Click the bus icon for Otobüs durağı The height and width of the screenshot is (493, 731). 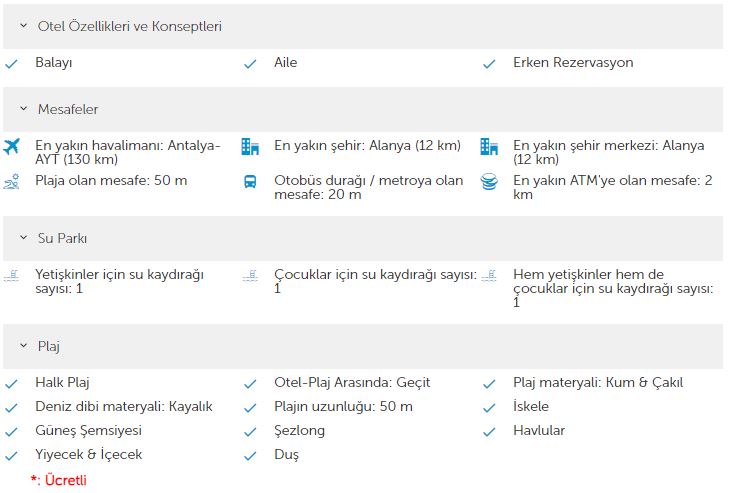(250, 181)
